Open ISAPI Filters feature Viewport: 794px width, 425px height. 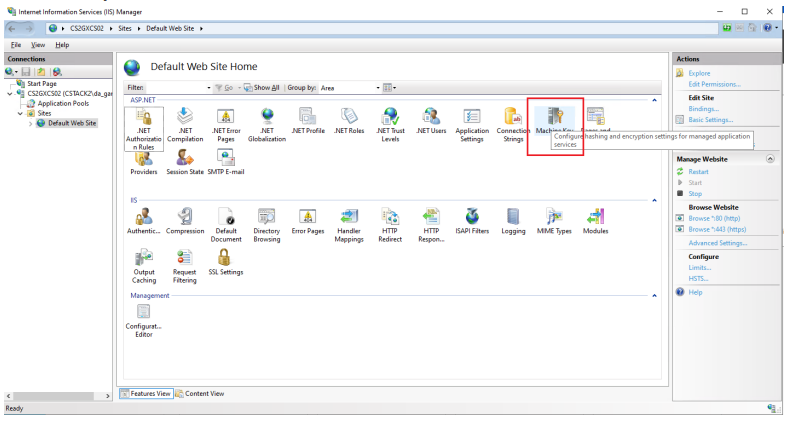pos(472,221)
